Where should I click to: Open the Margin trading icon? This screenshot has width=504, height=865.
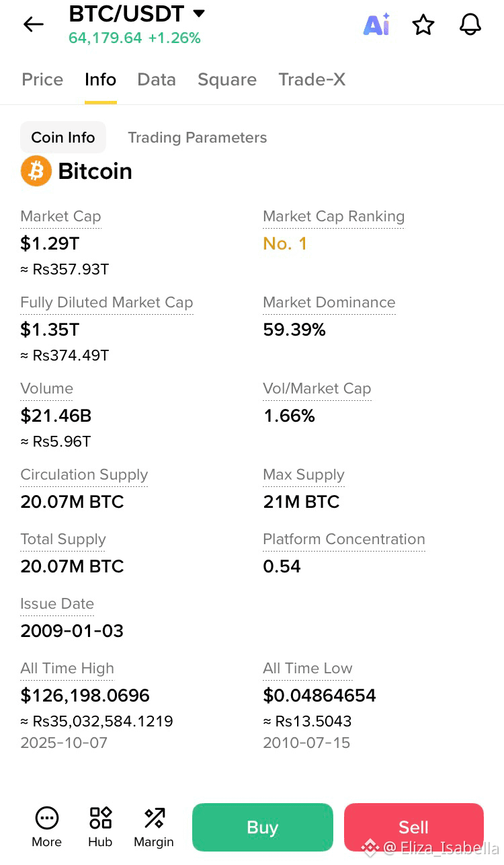pyautogui.click(x=154, y=827)
